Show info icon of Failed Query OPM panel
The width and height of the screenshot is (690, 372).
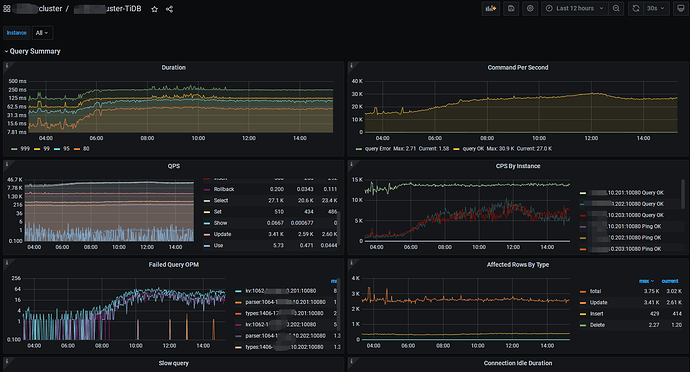click(7, 262)
